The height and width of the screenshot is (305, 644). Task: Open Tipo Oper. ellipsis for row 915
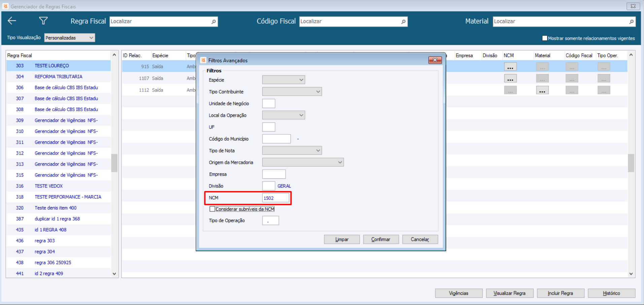pos(604,67)
